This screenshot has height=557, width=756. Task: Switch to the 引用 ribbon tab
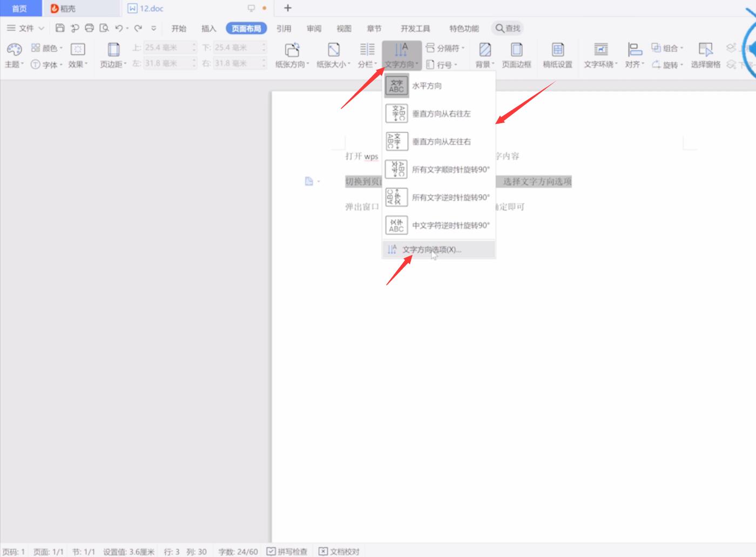(x=283, y=28)
